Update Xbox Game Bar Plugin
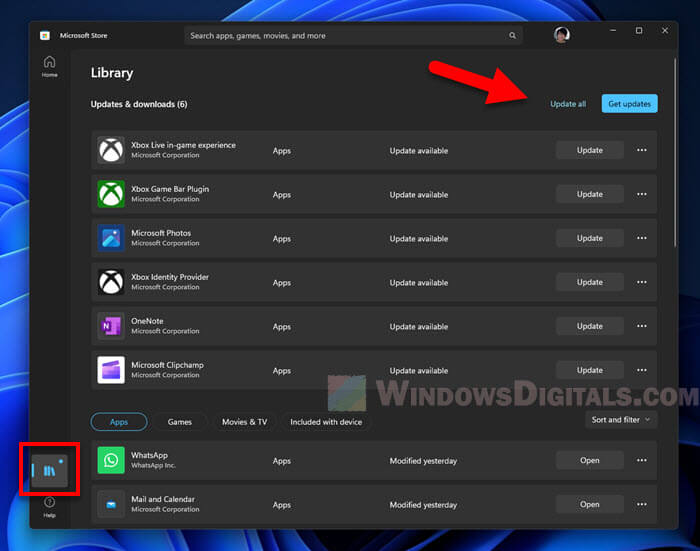 point(590,194)
